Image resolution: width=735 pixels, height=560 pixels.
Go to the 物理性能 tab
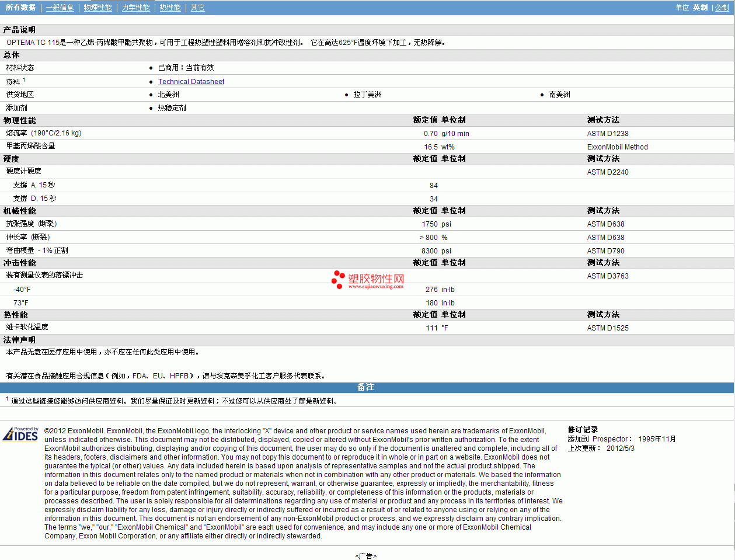97,8
